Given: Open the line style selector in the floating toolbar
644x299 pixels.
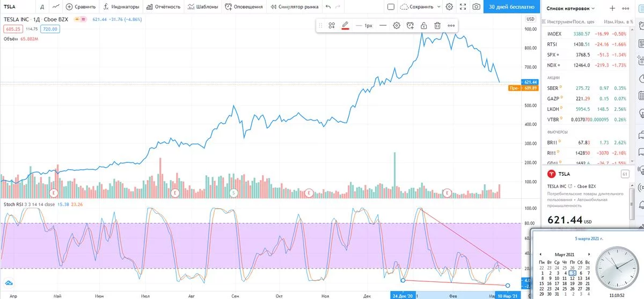Looking at the screenshot, I should coord(383,25).
